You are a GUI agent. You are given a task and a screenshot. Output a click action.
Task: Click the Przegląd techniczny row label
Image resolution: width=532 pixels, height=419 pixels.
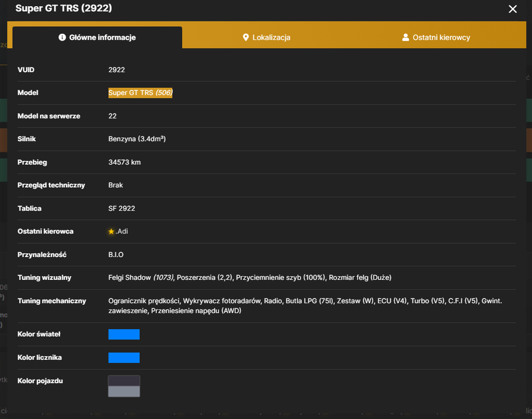[51, 185]
